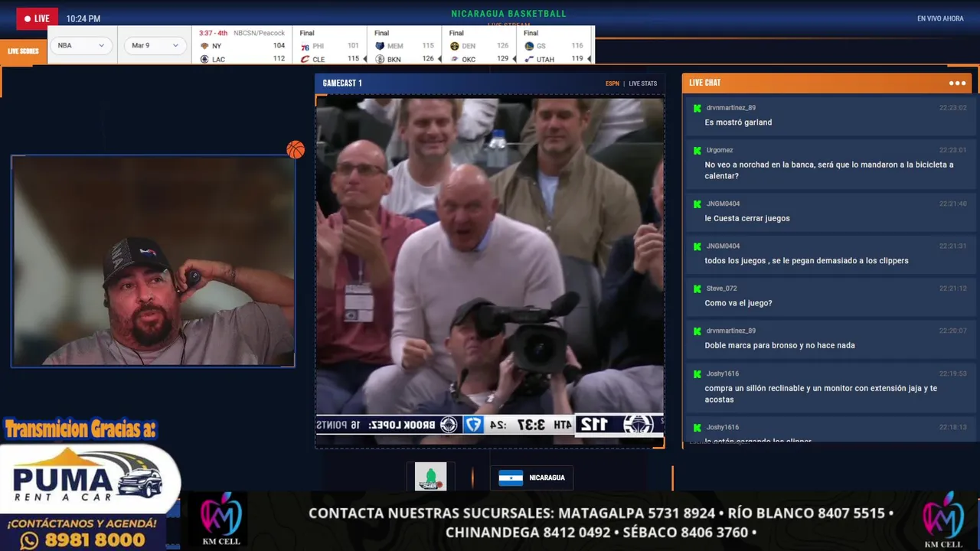Click the 22:19:53 chat timestamp

pyautogui.click(x=953, y=373)
